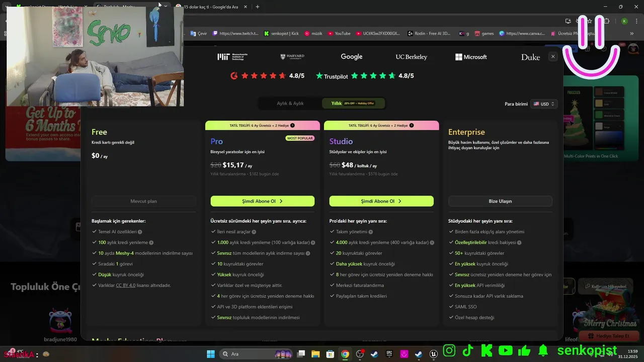Click Şimdi Abone Ol on the Pro plan
Screen dimensions: 644x362
(x=262, y=201)
